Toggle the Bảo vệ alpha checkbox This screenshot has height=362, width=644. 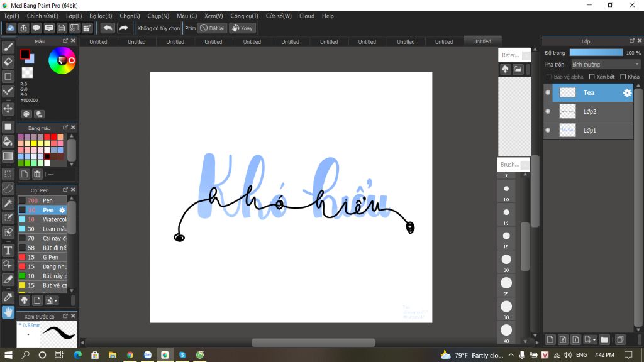coord(548,77)
